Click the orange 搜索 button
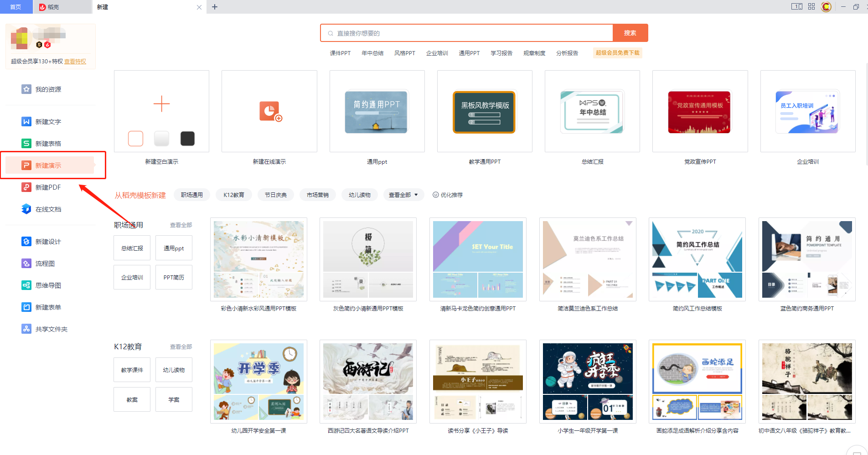This screenshot has height=455, width=868. pyautogui.click(x=630, y=33)
